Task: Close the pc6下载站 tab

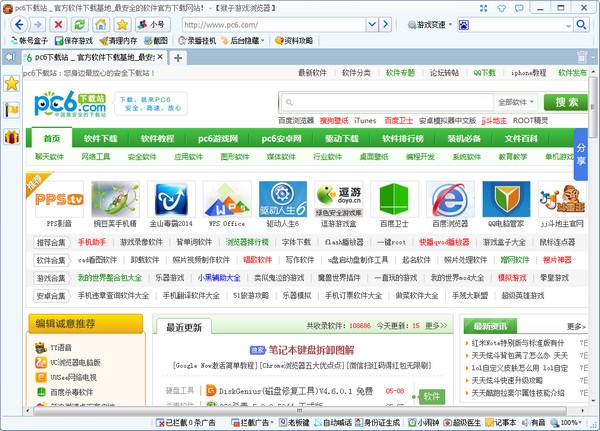Action: [x=160, y=57]
